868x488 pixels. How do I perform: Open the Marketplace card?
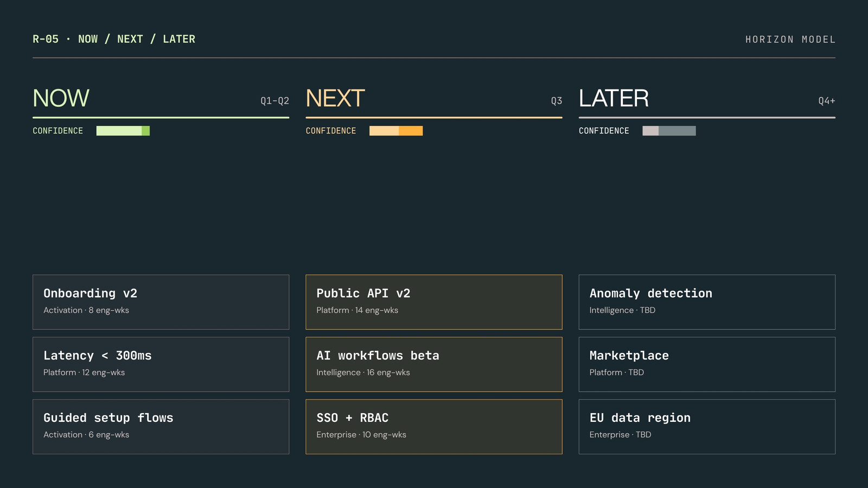pos(707,364)
